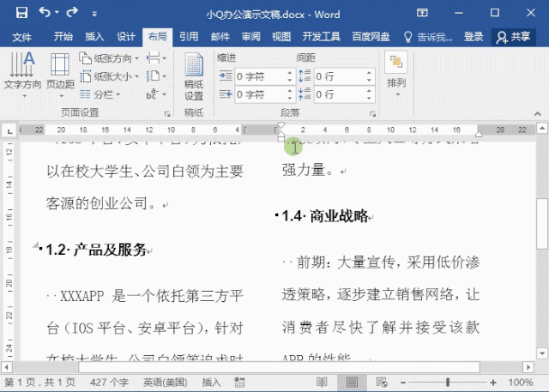Decrease the left indent value

point(290,80)
